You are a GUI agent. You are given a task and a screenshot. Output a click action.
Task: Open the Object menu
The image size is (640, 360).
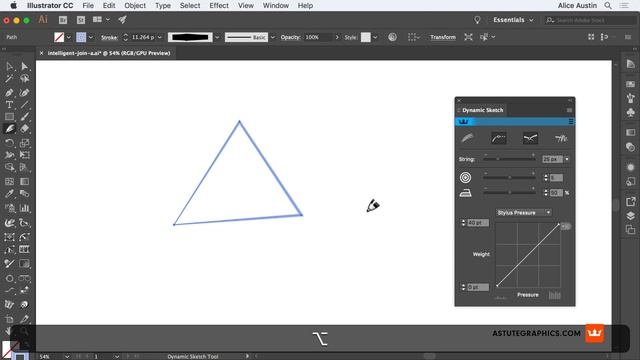click(135, 6)
